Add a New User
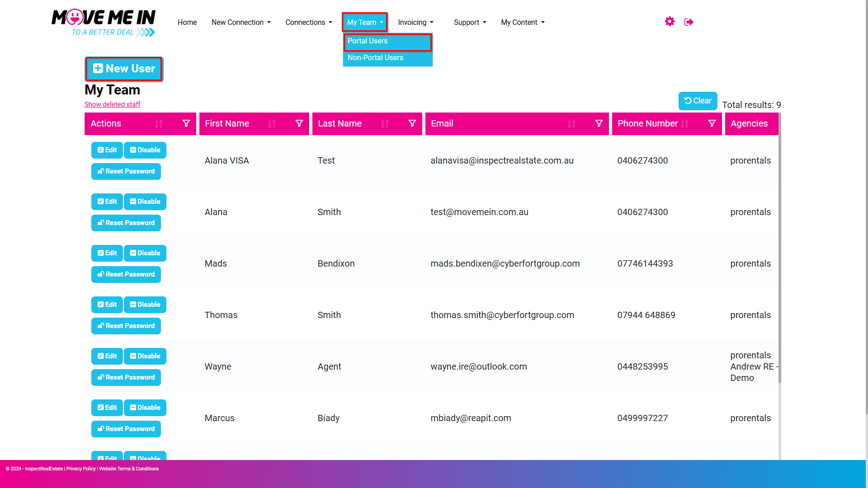Image resolution: width=868 pixels, height=488 pixels. (x=124, y=69)
